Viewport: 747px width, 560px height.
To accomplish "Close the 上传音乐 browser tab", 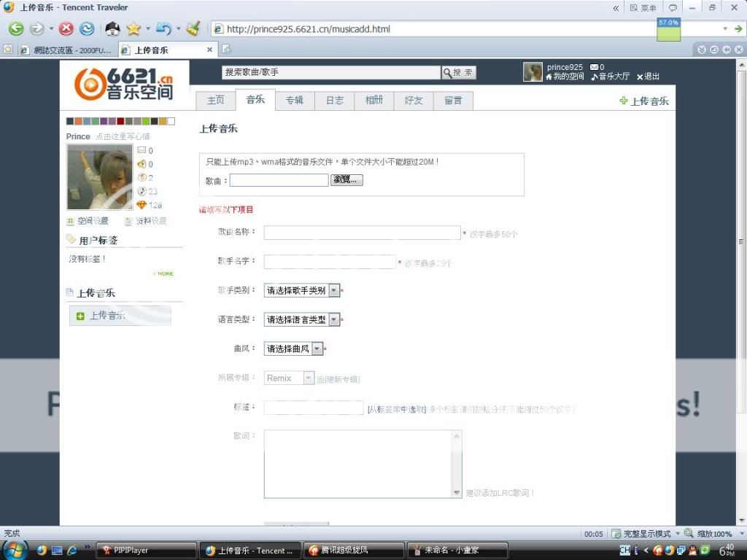I will tap(210, 50).
